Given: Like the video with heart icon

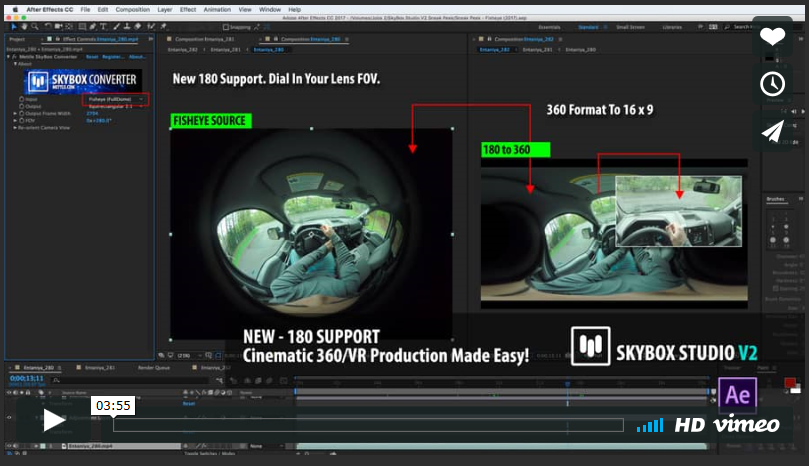Looking at the screenshot, I should point(772,36).
